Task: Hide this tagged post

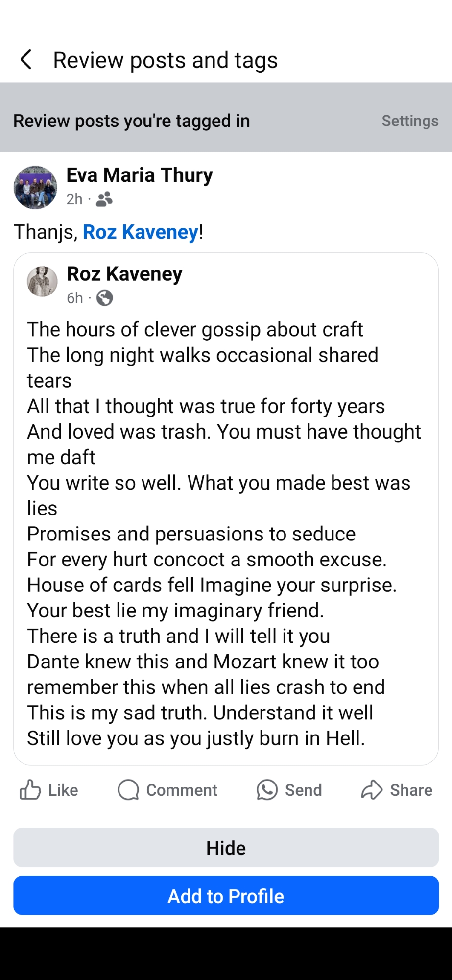Action: [226, 848]
